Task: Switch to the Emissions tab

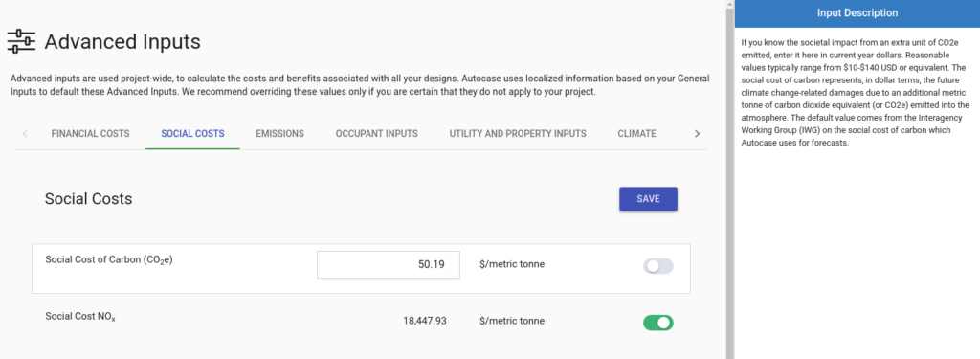Action: pyautogui.click(x=280, y=133)
